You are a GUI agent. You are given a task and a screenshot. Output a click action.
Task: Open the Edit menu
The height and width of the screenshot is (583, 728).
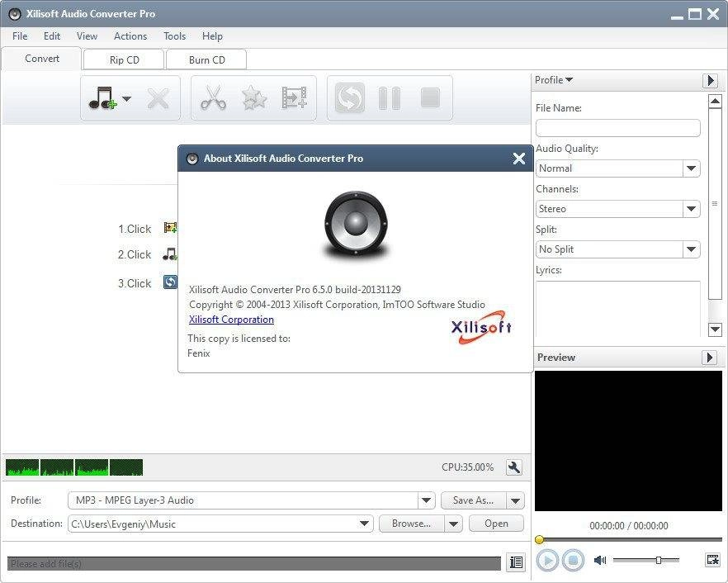pos(52,36)
